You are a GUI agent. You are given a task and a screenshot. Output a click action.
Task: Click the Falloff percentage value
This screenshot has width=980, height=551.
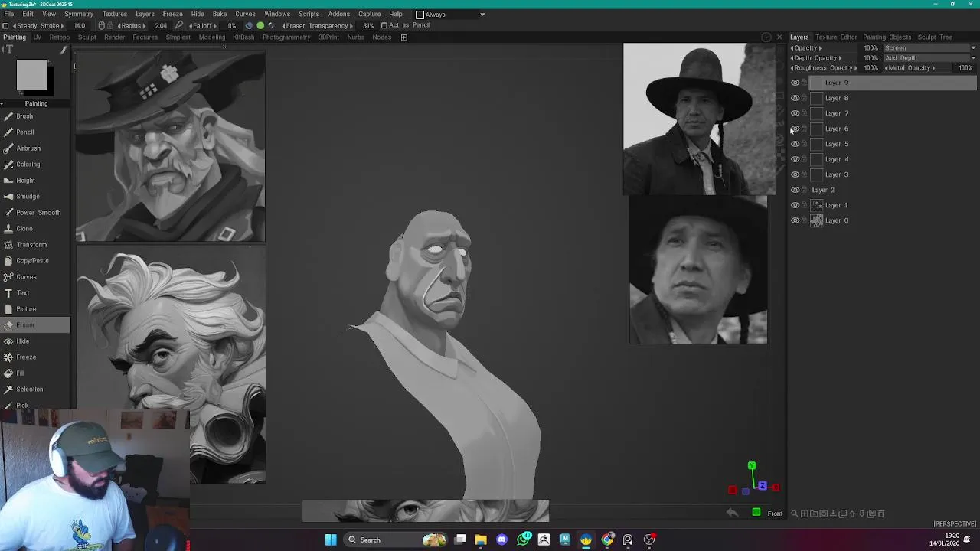pos(231,25)
